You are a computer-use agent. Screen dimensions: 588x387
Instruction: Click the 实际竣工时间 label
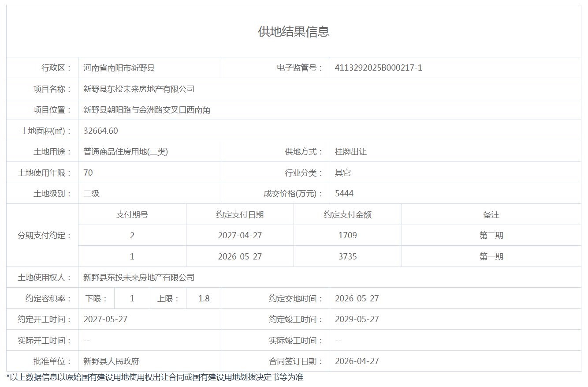tap(296, 341)
